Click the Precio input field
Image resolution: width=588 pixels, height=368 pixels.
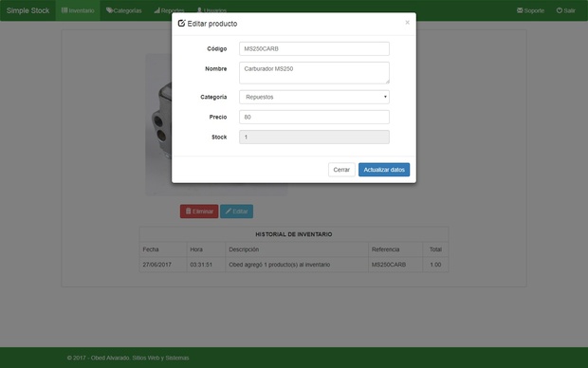coord(314,117)
